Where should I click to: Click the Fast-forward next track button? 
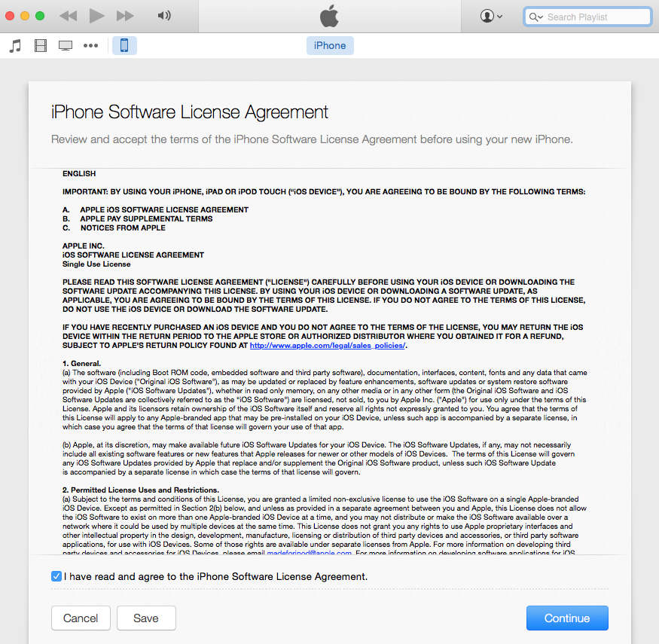pos(125,16)
